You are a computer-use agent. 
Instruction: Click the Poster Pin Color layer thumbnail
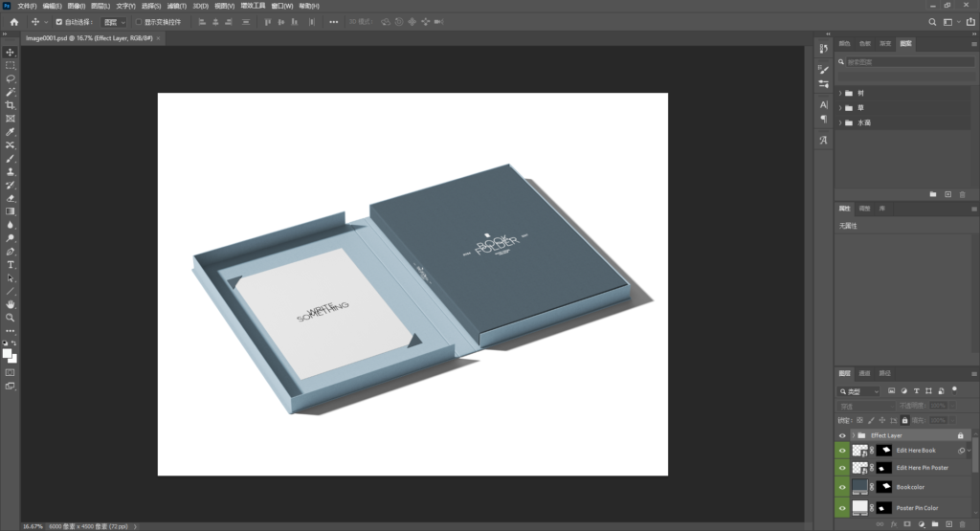coord(860,507)
